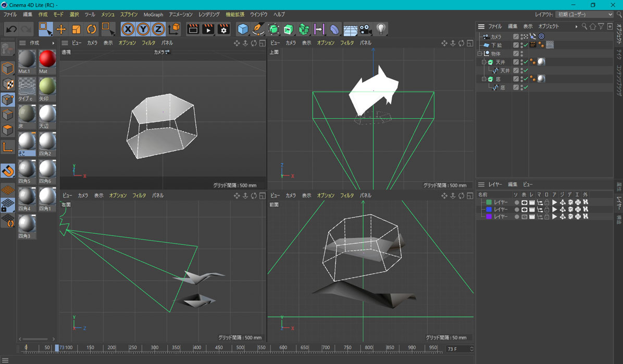Click the Spline Pen tool icon

258,30
